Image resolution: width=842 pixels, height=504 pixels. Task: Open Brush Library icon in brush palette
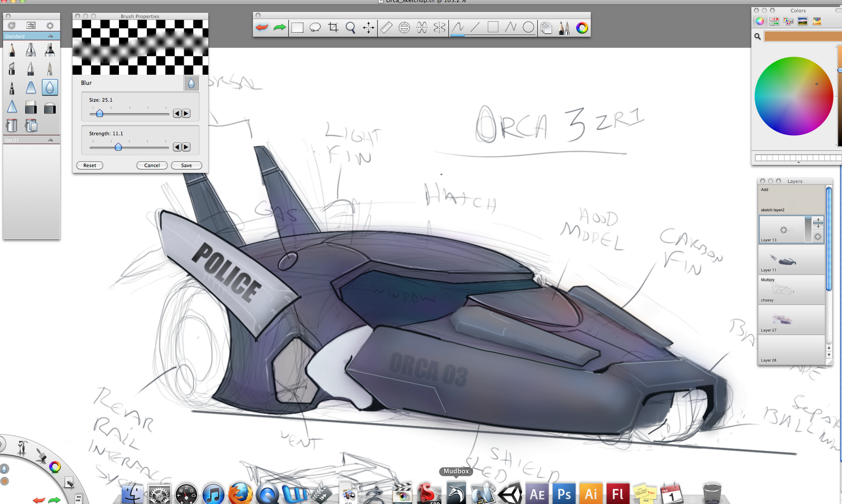tap(12, 25)
